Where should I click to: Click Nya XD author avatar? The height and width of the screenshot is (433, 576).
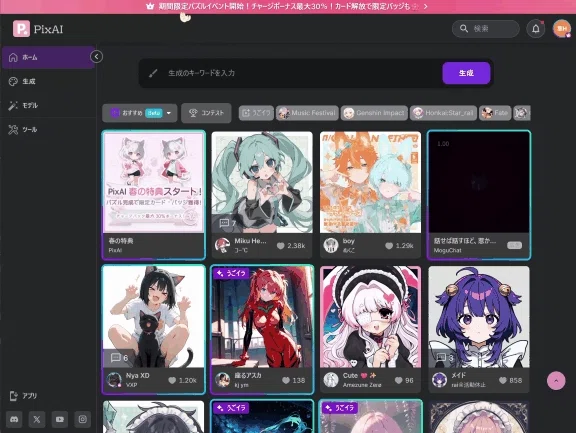click(x=114, y=380)
